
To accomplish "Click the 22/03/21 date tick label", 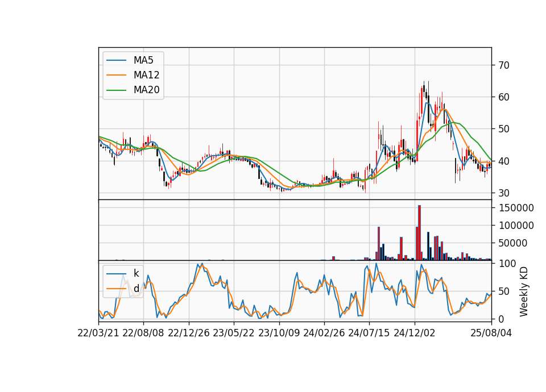I will pyautogui.click(x=98, y=333).
